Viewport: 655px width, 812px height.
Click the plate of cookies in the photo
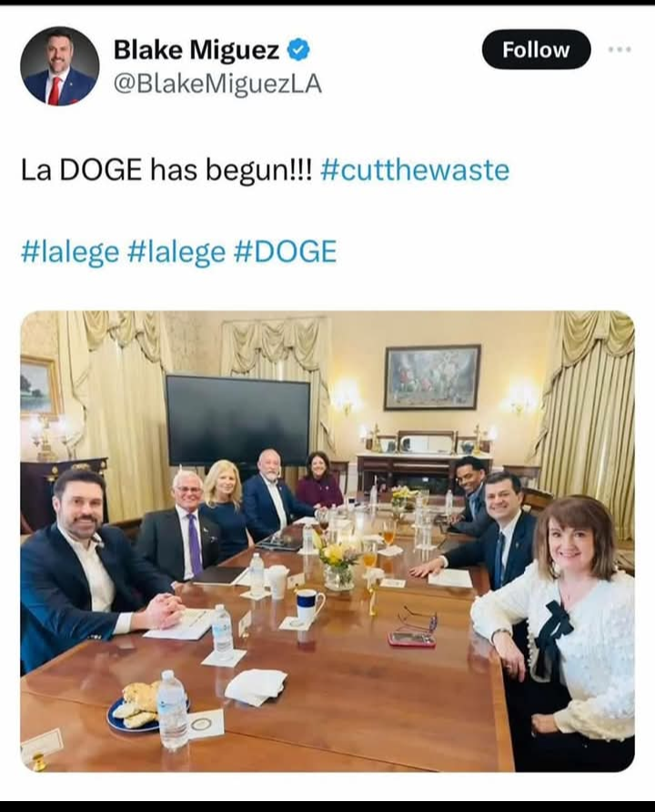pos(138,707)
